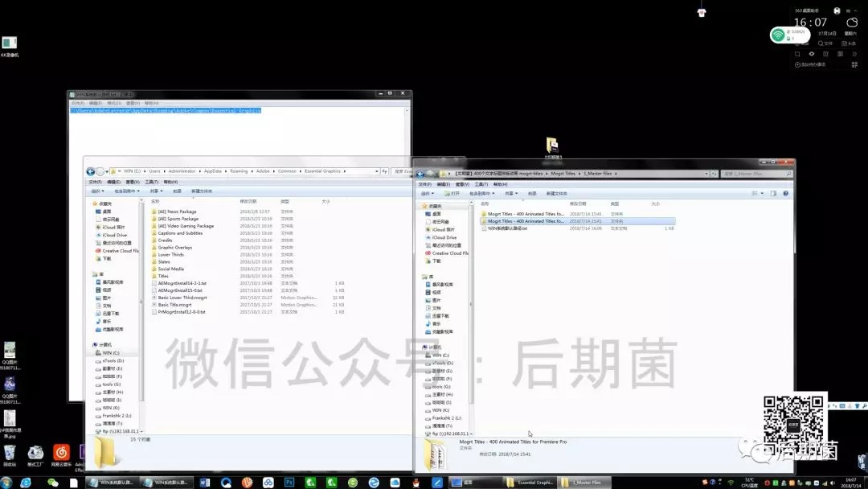Open address bar history dropdown in Essential Graphics window
This screenshot has width=868, height=489.
[x=376, y=171]
